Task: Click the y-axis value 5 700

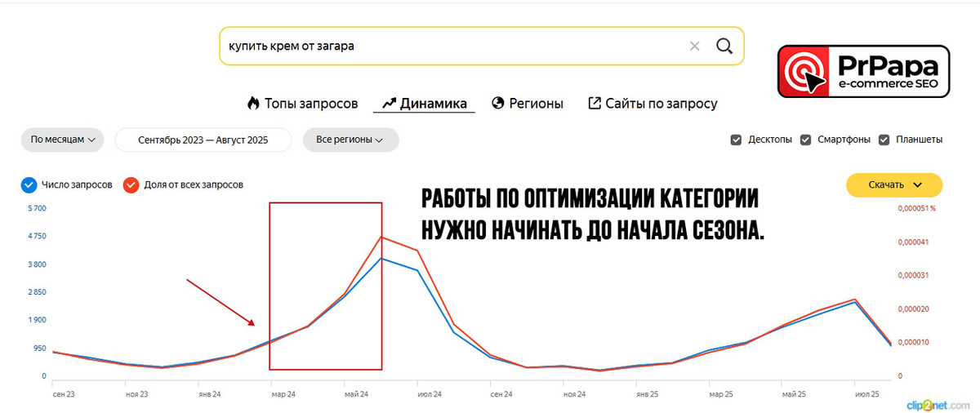Action: [x=35, y=208]
